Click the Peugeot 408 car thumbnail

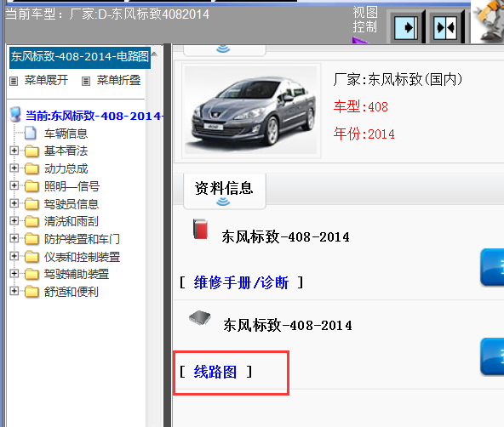[x=251, y=111]
